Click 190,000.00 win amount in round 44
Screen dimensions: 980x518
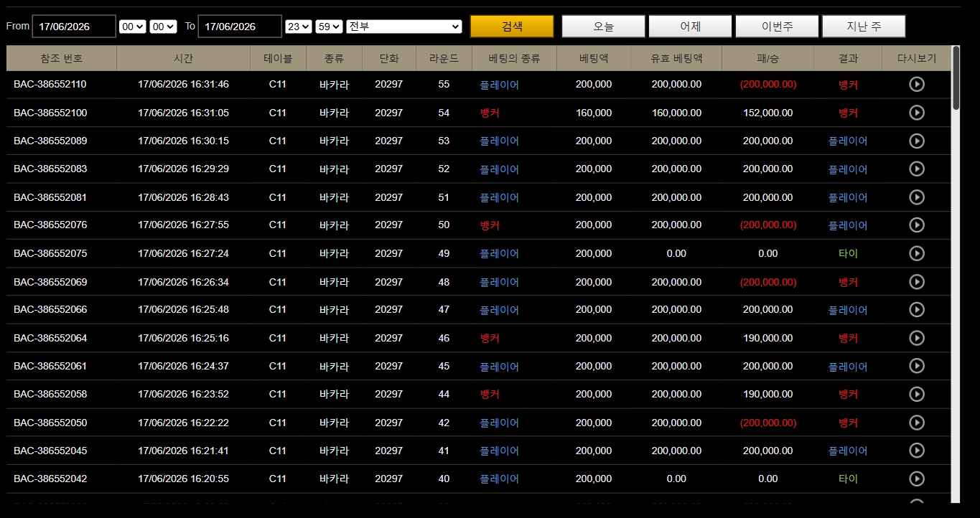point(767,394)
